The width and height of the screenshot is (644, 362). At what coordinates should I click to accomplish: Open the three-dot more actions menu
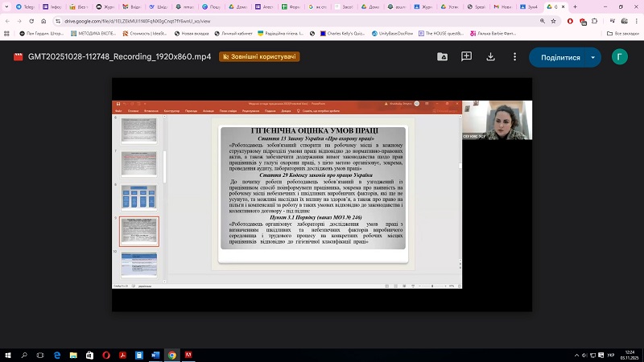pos(513,57)
